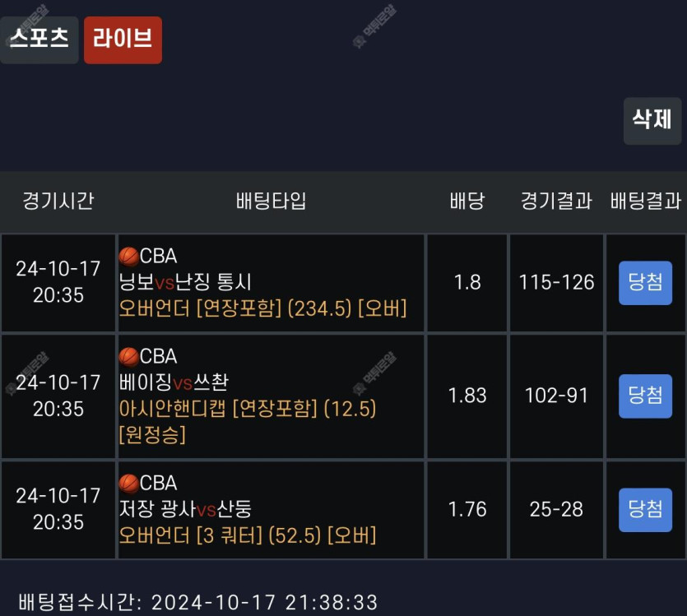The width and height of the screenshot is (687, 616).
Task: Click the 1.83 odds cell
Action: [467, 396]
